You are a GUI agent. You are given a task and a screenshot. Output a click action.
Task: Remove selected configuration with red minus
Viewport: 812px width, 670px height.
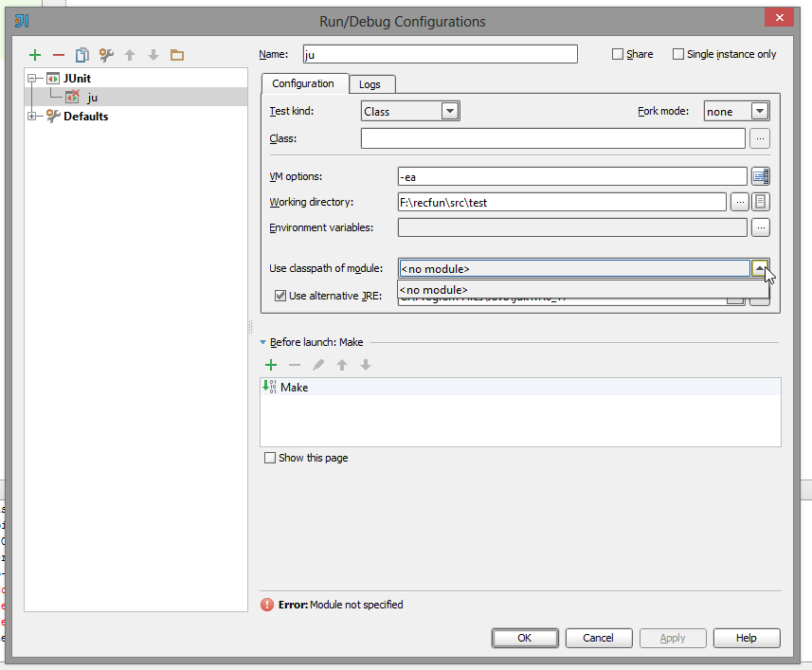pyautogui.click(x=59, y=55)
